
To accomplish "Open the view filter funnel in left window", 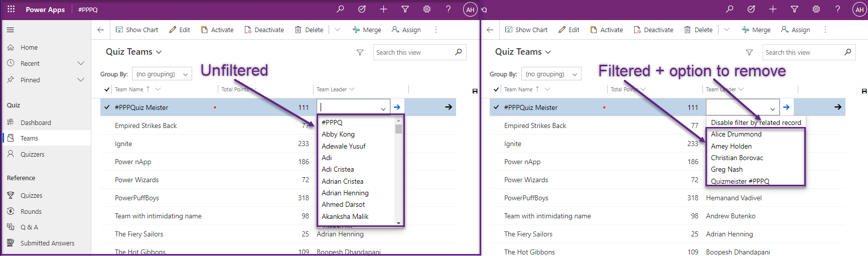I will click(360, 52).
